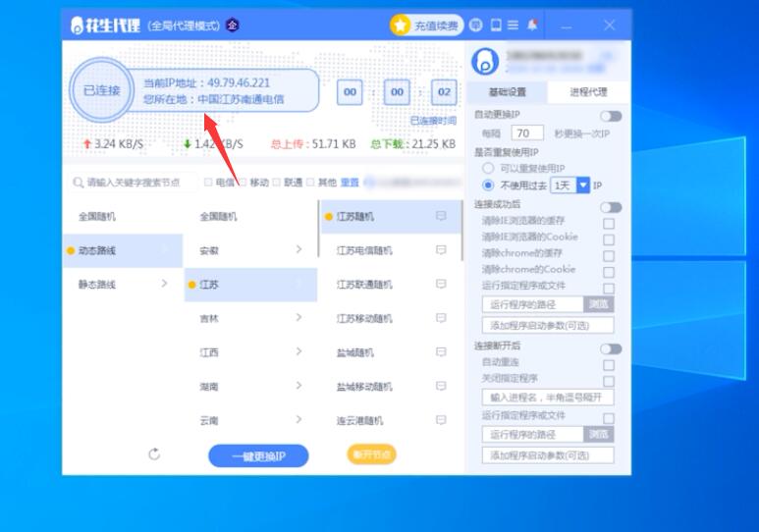Click note icon beside 江苏移动随机
This screenshot has height=532, width=759.
click(441, 318)
